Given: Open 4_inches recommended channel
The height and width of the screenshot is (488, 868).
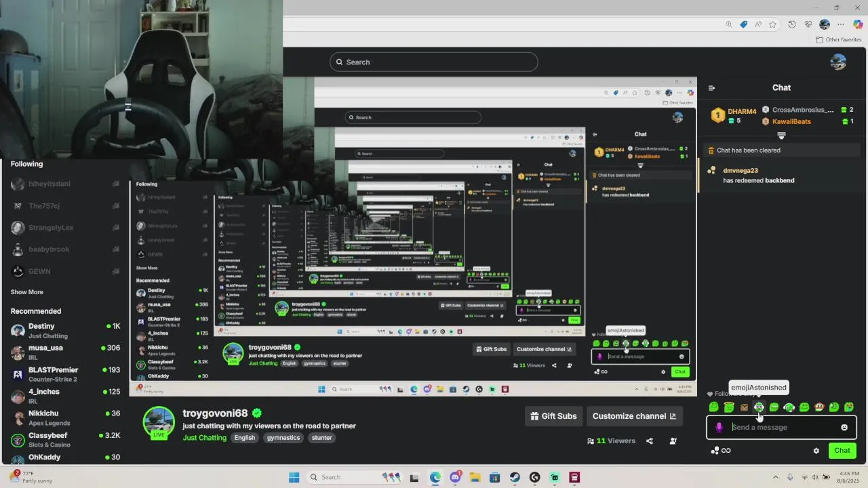Looking at the screenshot, I should 66,396.
